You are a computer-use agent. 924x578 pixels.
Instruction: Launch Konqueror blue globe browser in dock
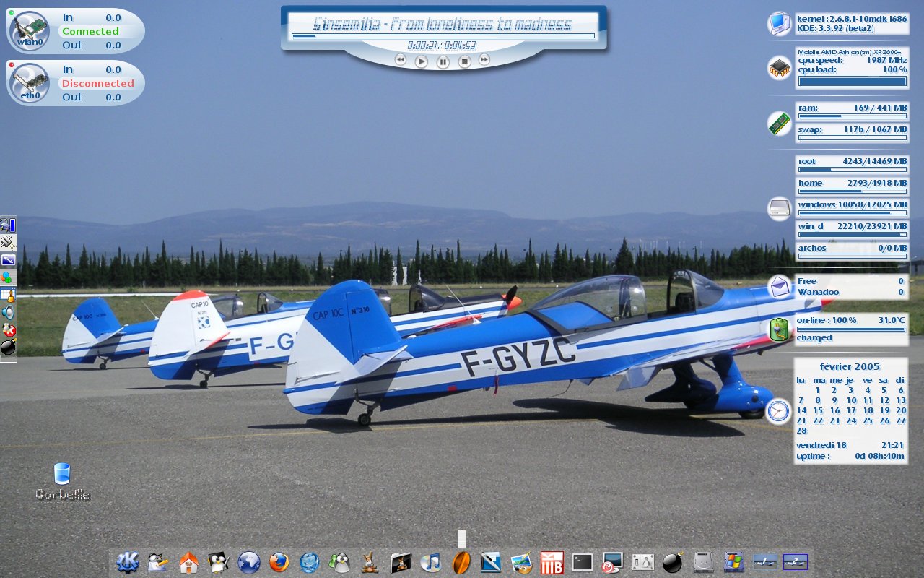(249, 561)
